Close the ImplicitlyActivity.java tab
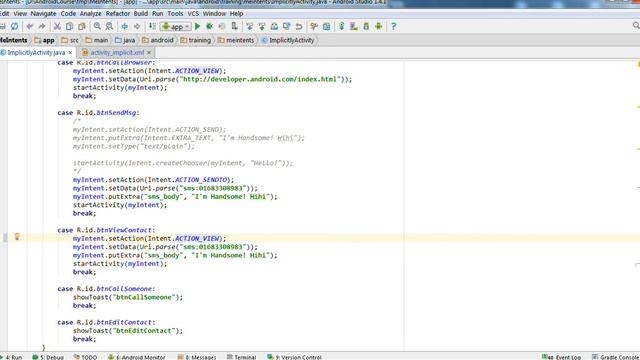Viewport: 640px width, 360px height. coord(70,53)
